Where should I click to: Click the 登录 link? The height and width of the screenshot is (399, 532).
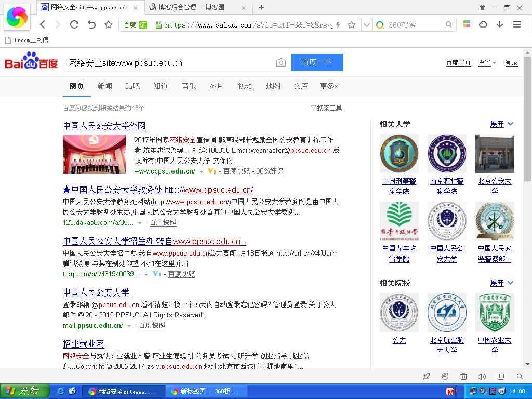click(511, 63)
